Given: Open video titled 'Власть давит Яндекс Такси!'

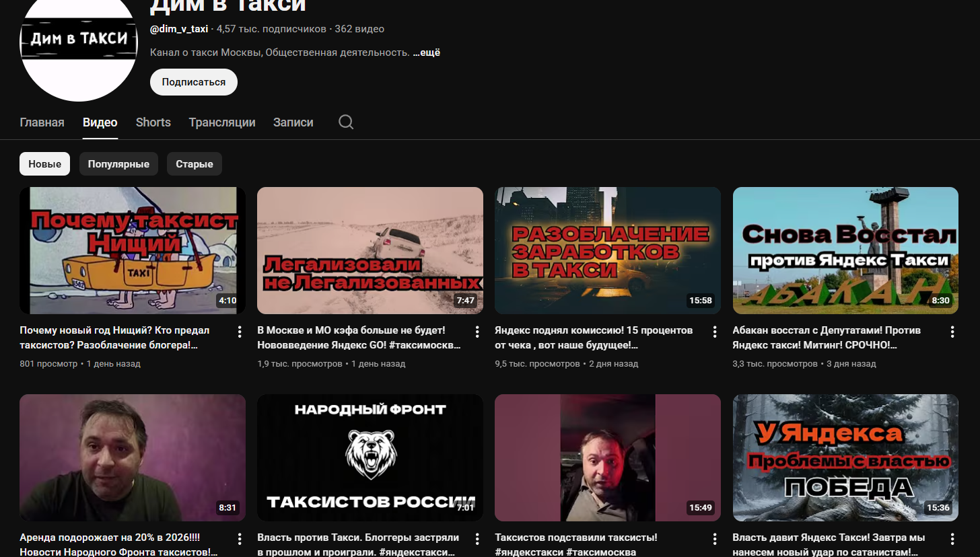Looking at the screenshot, I should (829, 544).
